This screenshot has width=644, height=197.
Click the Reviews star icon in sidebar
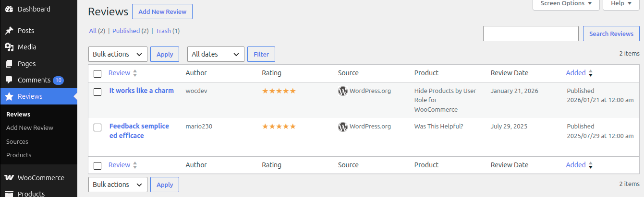tap(9, 96)
